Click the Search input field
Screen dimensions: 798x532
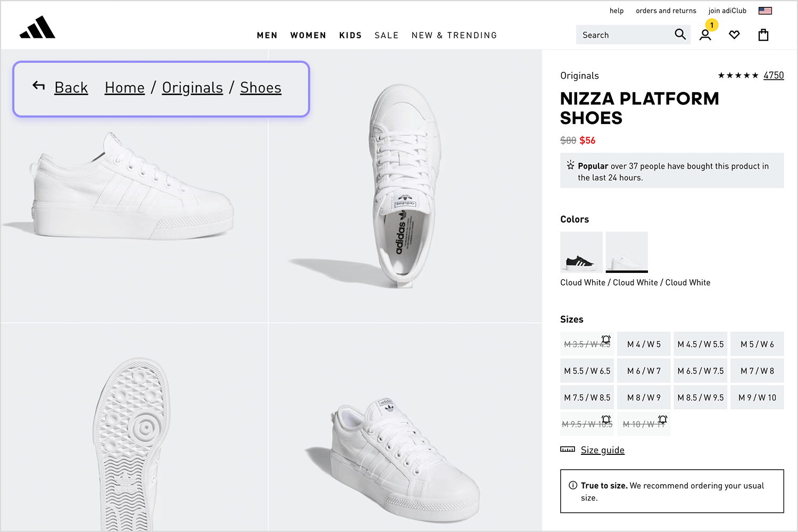626,35
